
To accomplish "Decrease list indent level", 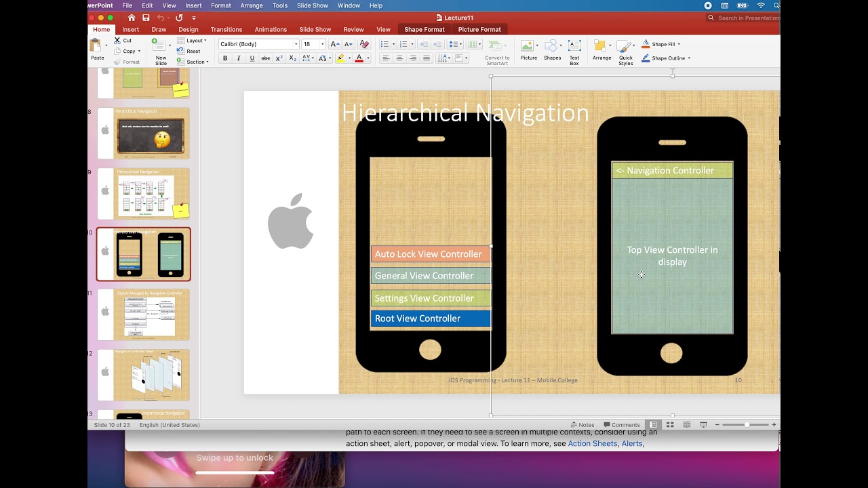I will (423, 44).
